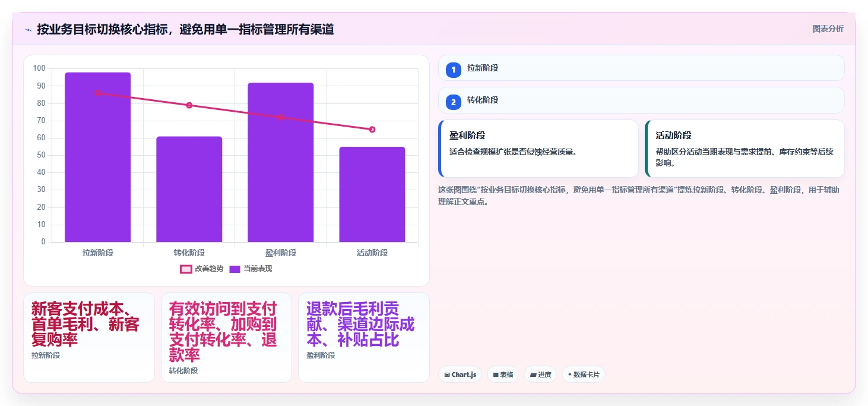Click the 活动阶段 purple bar
Viewport: 868px width, 406px height.
point(372,194)
